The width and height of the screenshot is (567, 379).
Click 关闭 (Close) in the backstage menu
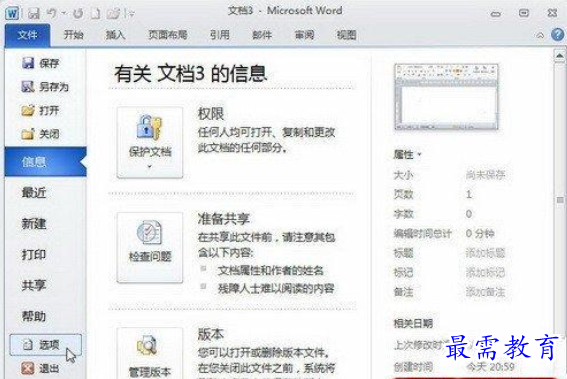[40, 134]
